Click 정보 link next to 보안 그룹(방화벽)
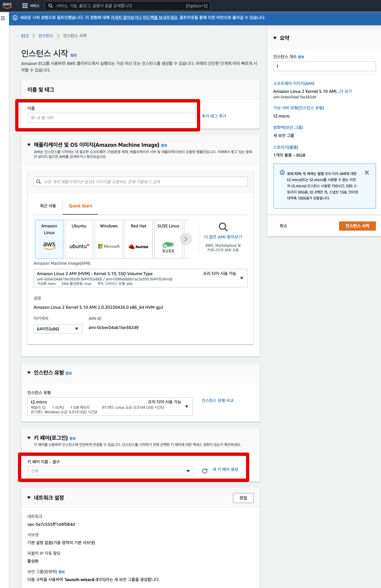This screenshot has width=381, height=588. click(x=62, y=572)
